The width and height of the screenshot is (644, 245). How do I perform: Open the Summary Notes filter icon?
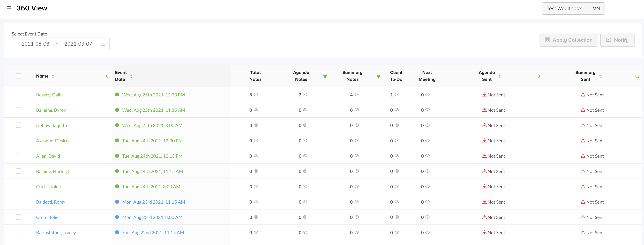379,76
